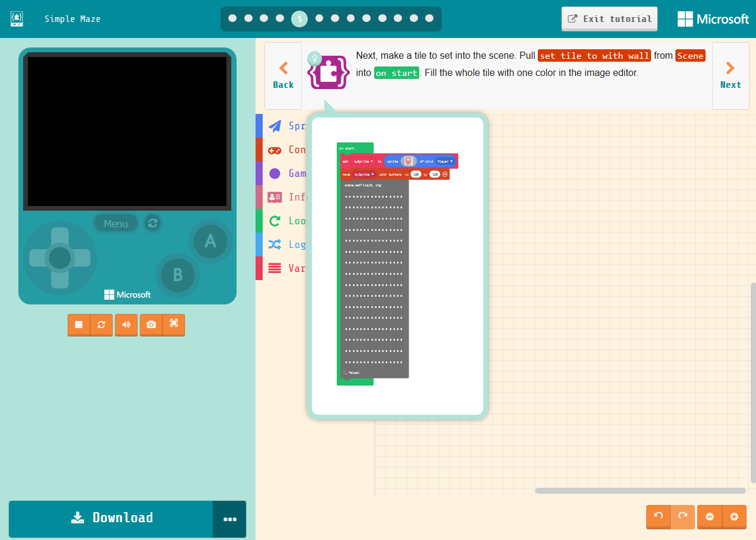This screenshot has width=756, height=540.
Task: Open the sprite image editor thumbnail
Action: pos(409,161)
